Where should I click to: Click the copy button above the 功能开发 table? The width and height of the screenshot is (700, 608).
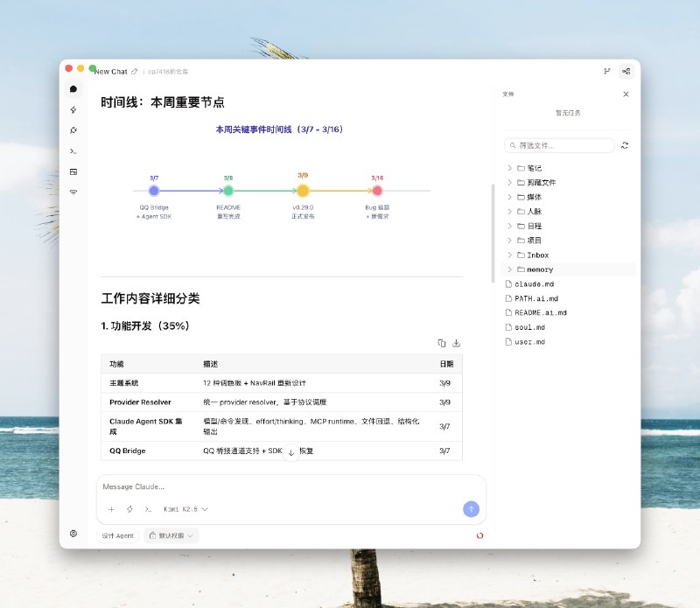click(x=444, y=341)
